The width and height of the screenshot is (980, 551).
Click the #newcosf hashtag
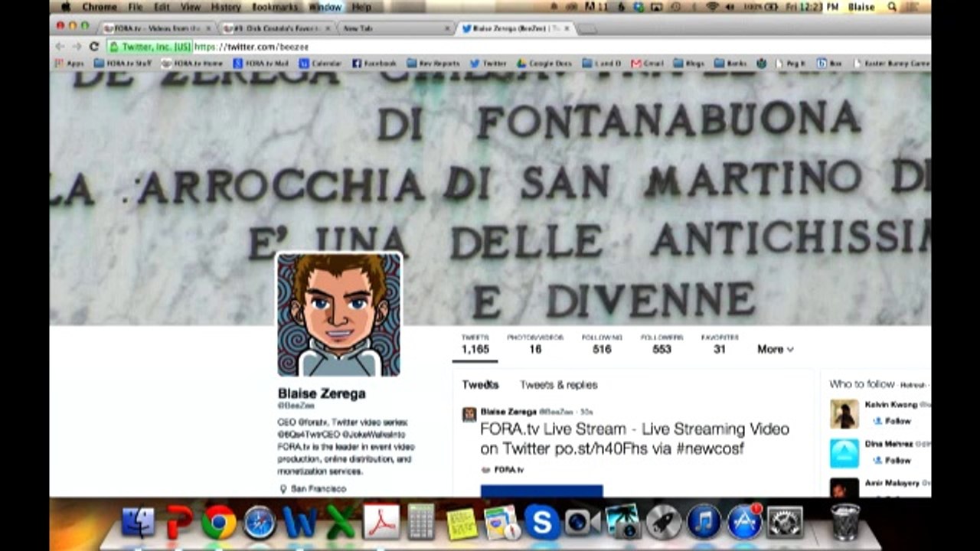point(710,449)
